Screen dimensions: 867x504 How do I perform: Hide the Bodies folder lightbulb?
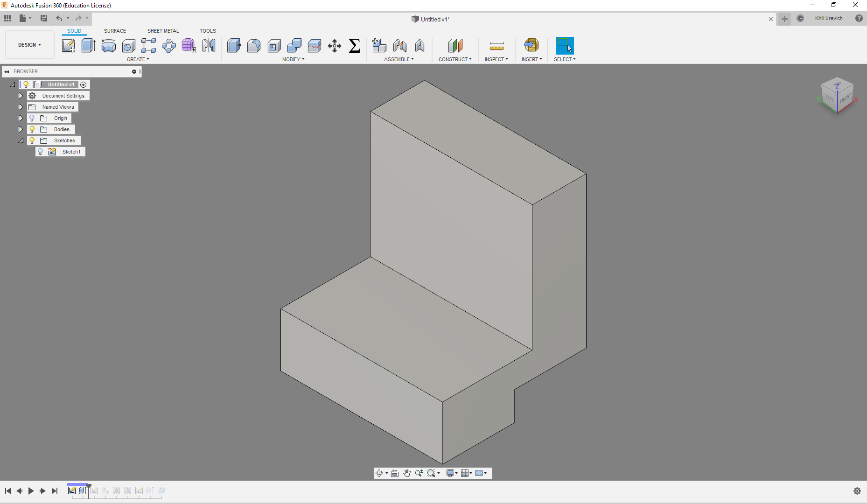coord(32,129)
